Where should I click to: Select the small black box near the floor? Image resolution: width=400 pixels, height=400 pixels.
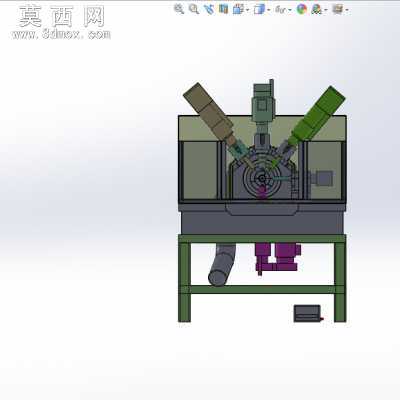(x=307, y=313)
